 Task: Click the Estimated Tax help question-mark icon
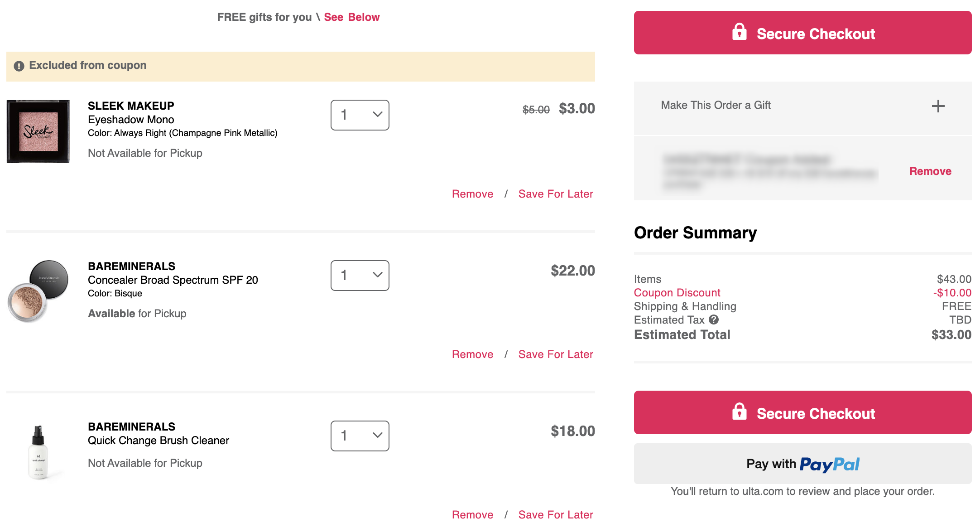714,320
